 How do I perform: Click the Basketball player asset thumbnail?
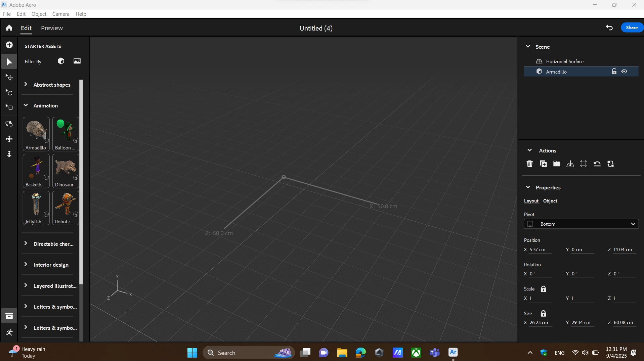point(36,171)
